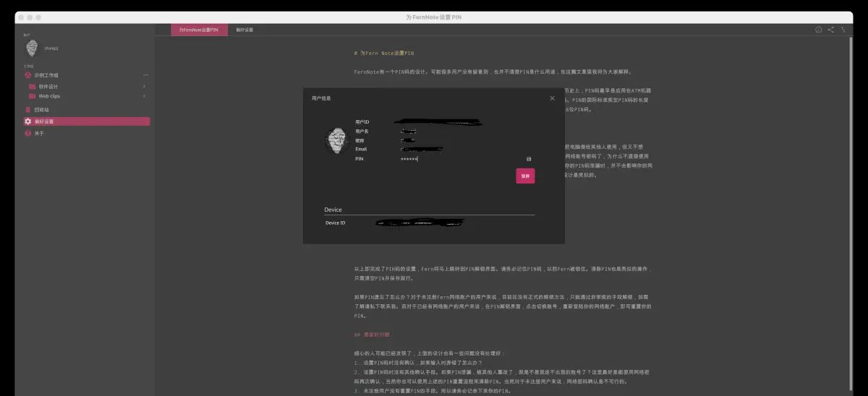Click the share icon in the top-right toolbar
This screenshot has width=868, height=396.
[x=830, y=30]
